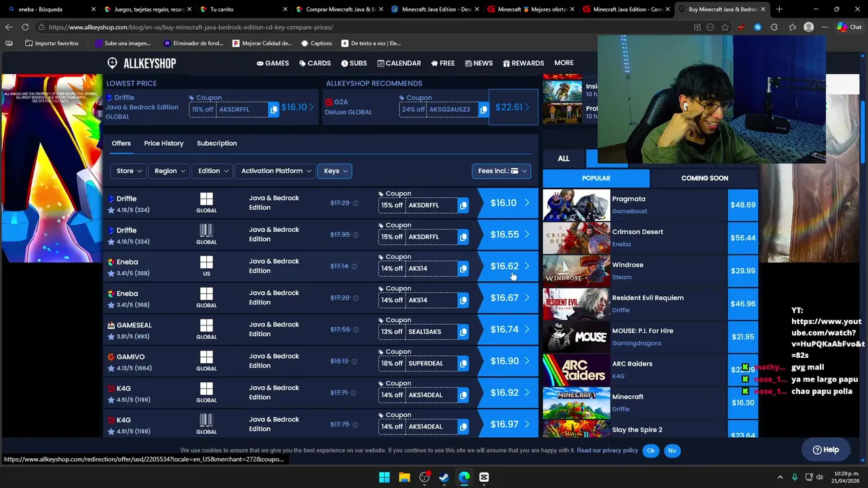Accept cookies with the Ok button
This screenshot has width=868, height=488.
tap(651, 451)
